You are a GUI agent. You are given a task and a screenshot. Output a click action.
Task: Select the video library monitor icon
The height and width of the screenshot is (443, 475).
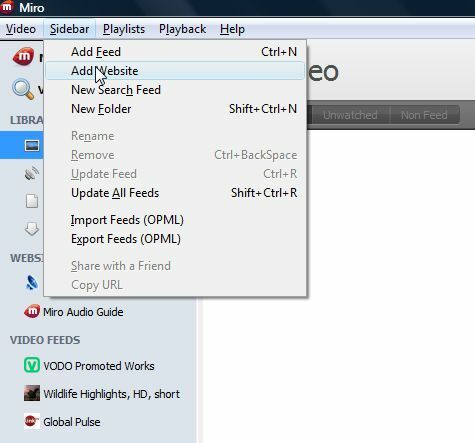pyautogui.click(x=32, y=145)
